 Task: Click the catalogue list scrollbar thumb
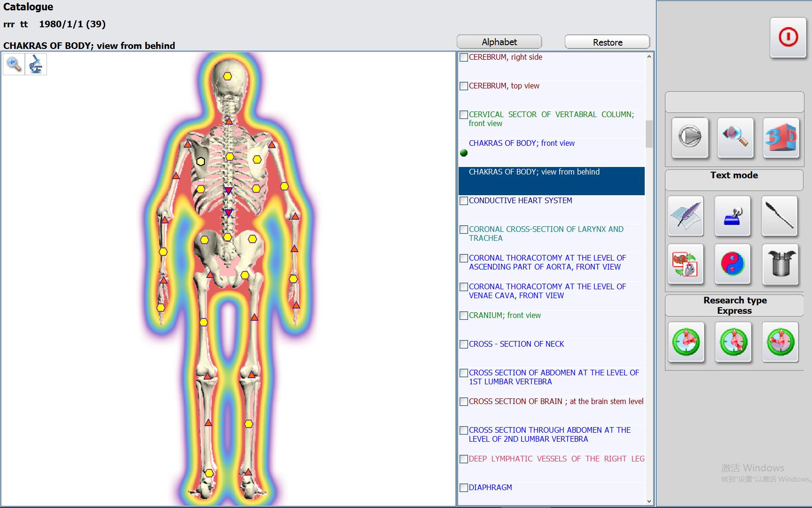point(649,134)
